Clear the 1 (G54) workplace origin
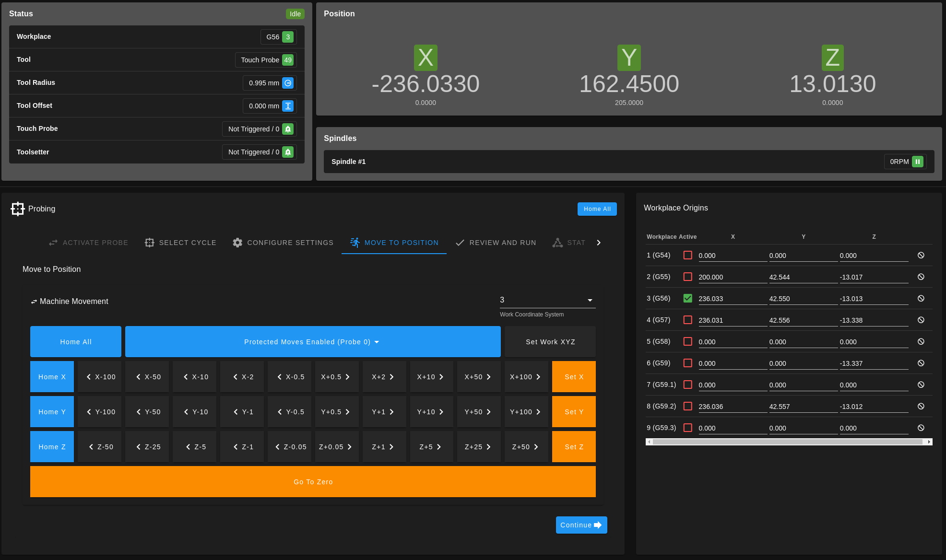 [921, 255]
